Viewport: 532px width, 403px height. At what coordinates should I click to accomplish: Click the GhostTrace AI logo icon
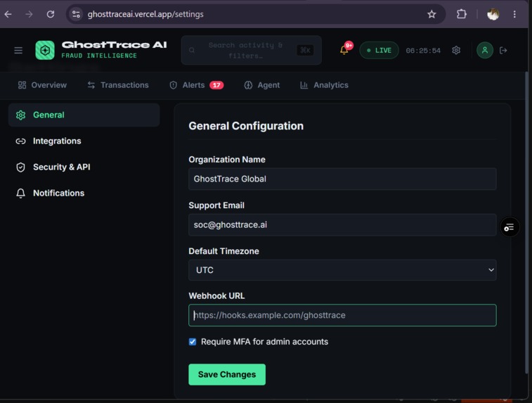coord(45,50)
